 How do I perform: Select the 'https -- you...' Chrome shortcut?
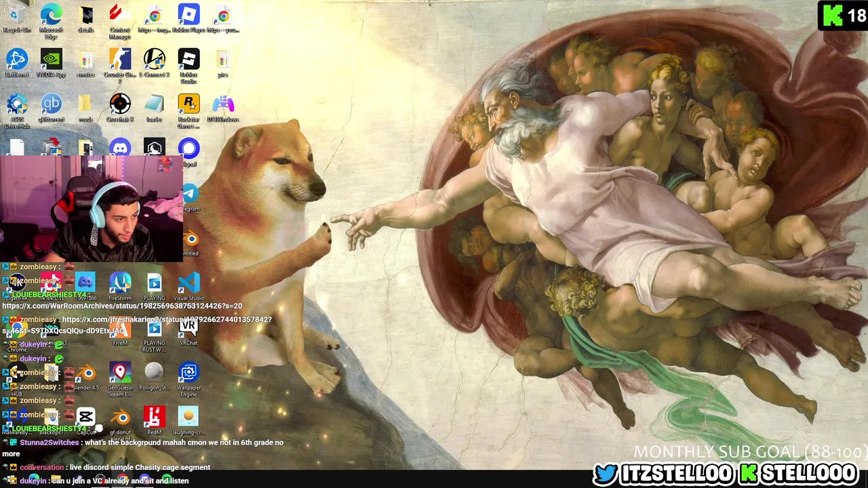click(x=223, y=18)
